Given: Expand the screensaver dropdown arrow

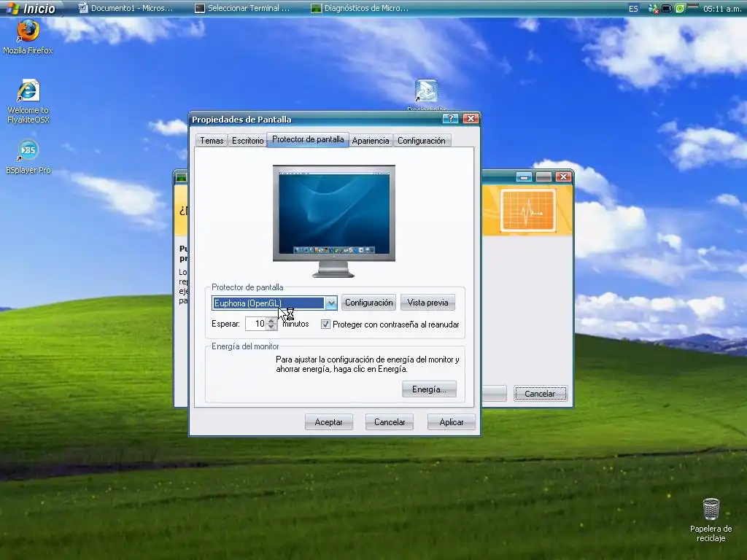Looking at the screenshot, I should click(x=331, y=303).
